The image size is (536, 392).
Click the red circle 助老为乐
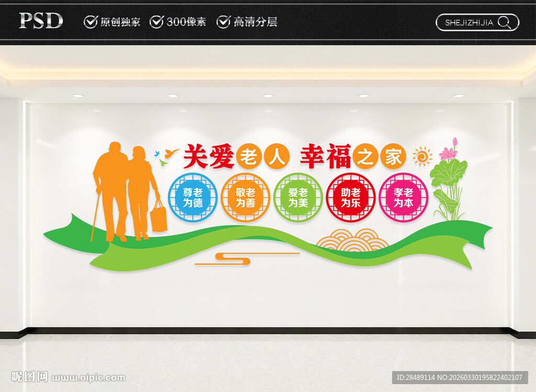(x=351, y=197)
